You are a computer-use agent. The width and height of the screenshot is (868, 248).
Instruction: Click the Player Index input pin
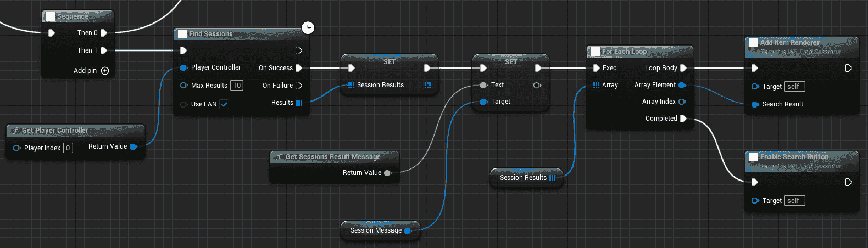tap(17, 148)
